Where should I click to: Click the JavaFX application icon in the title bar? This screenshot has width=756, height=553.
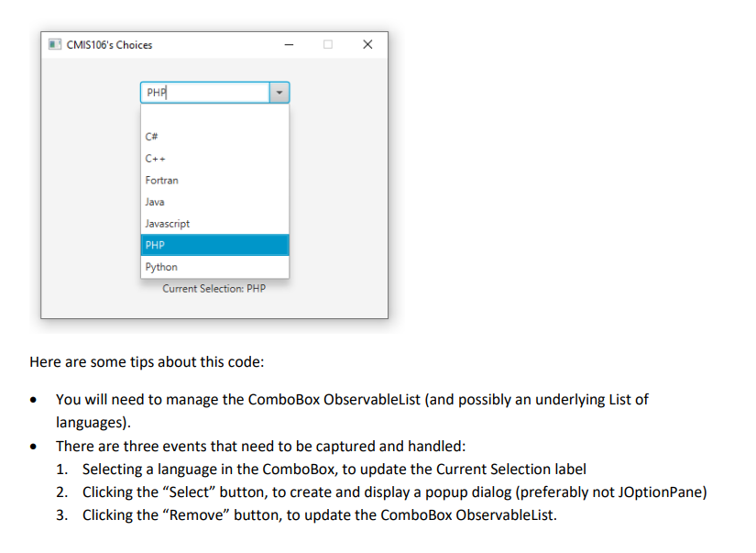click(x=55, y=44)
